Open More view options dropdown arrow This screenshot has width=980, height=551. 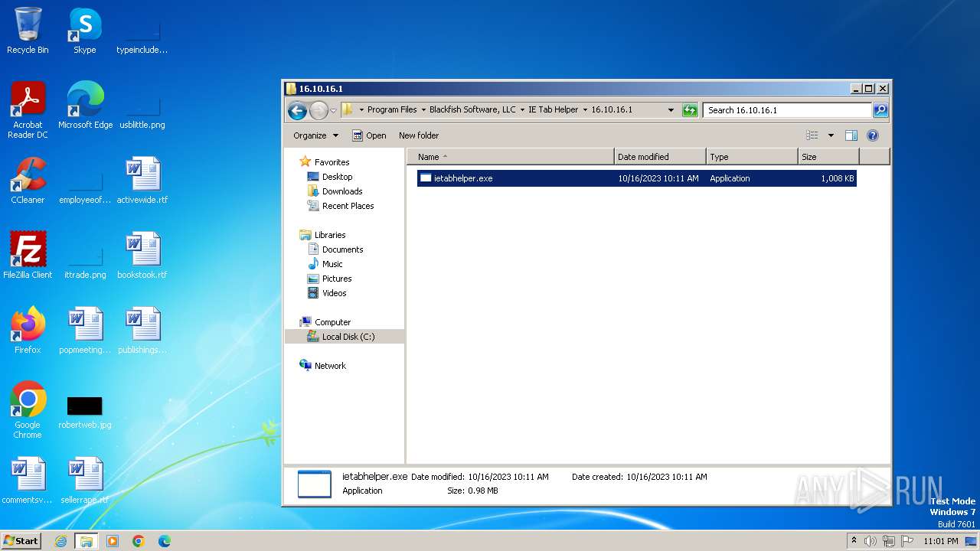point(831,135)
